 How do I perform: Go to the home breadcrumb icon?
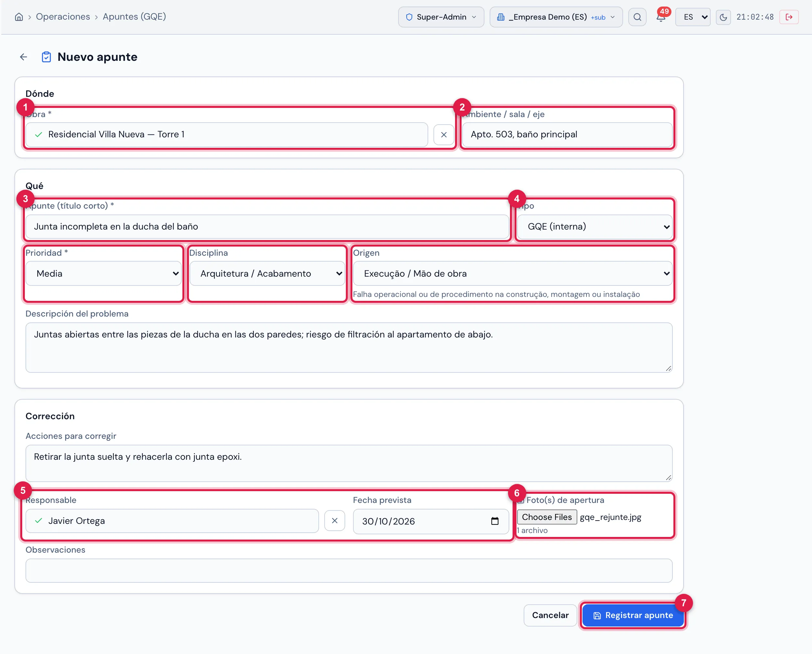tap(19, 17)
